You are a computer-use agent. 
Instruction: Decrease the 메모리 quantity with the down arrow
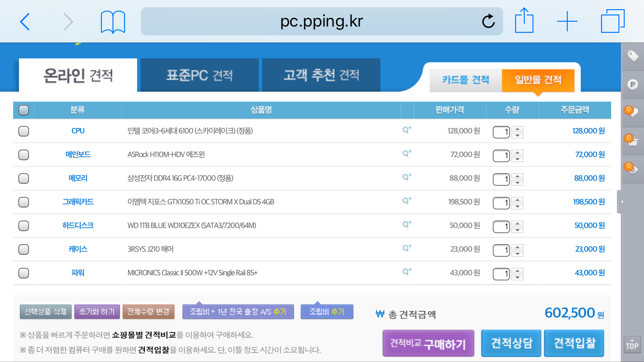(x=518, y=182)
